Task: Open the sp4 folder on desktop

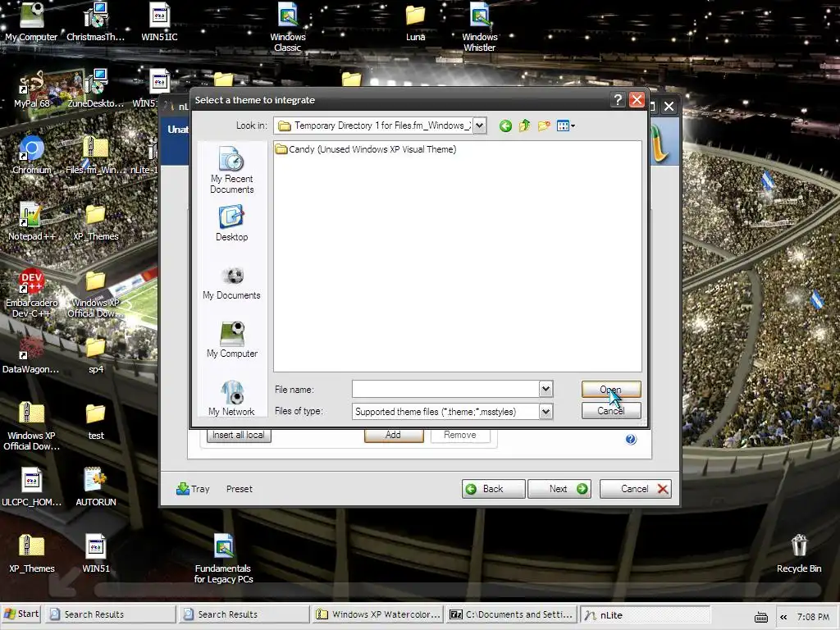Action: 95,354
